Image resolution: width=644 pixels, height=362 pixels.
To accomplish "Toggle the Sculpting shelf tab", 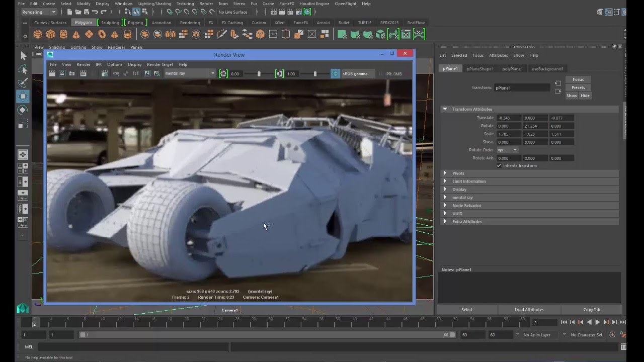I will 110,23.
